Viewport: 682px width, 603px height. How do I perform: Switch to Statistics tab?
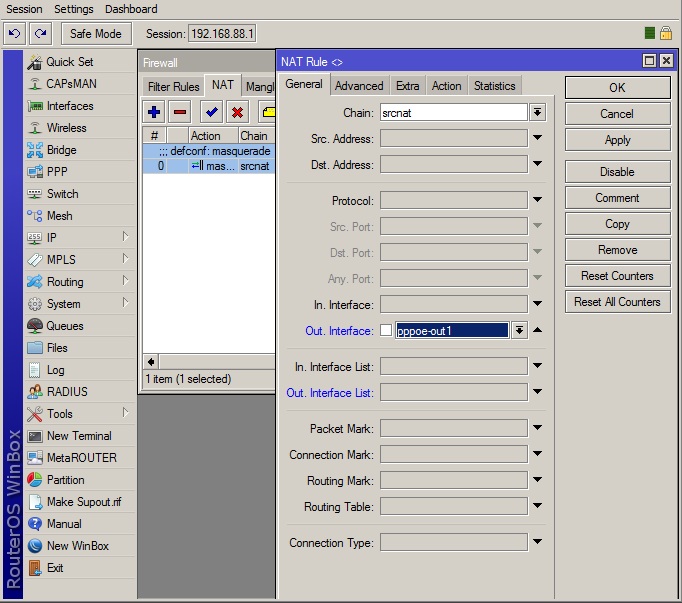(x=495, y=86)
